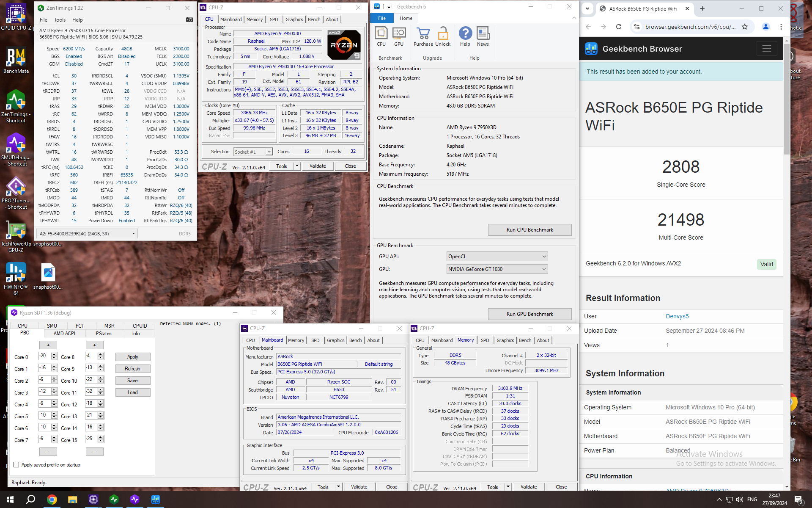This screenshot has height=508, width=812.
Task: Click Refresh in Ryzen SDT
Action: point(132,369)
